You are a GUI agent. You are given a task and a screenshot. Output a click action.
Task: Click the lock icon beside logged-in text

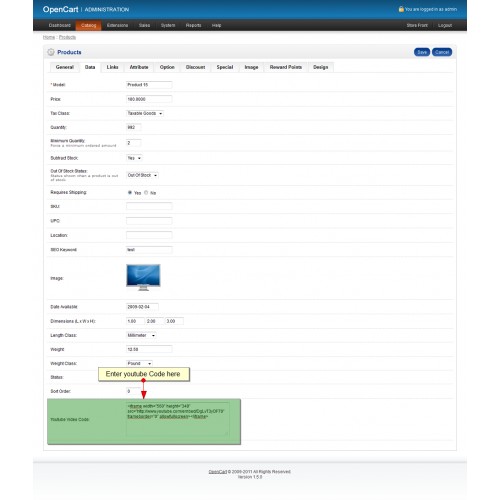click(401, 9)
